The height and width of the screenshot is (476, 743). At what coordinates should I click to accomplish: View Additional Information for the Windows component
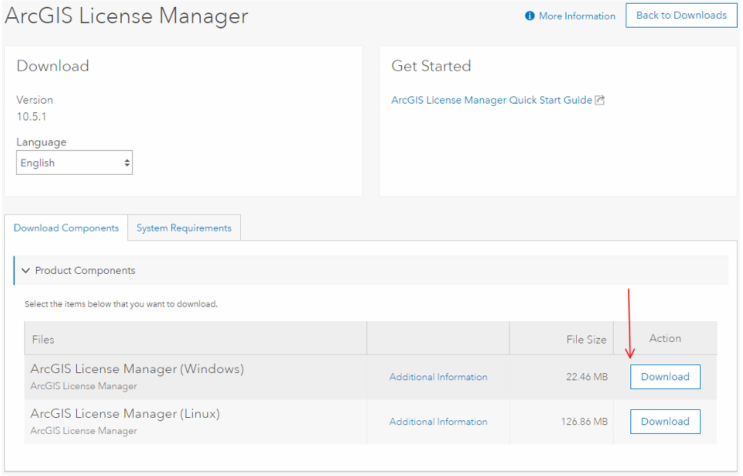(x=438, y=377)
